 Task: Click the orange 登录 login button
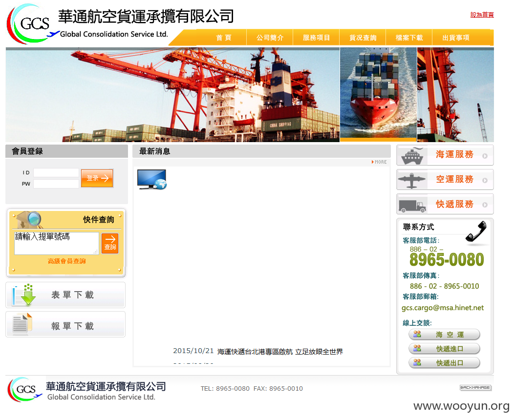[97, 178]
